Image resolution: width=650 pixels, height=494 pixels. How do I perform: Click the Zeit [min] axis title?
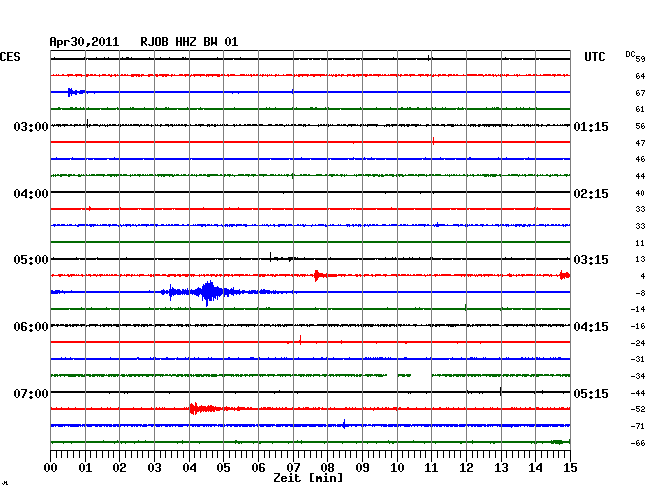click(x=308, y=478)
